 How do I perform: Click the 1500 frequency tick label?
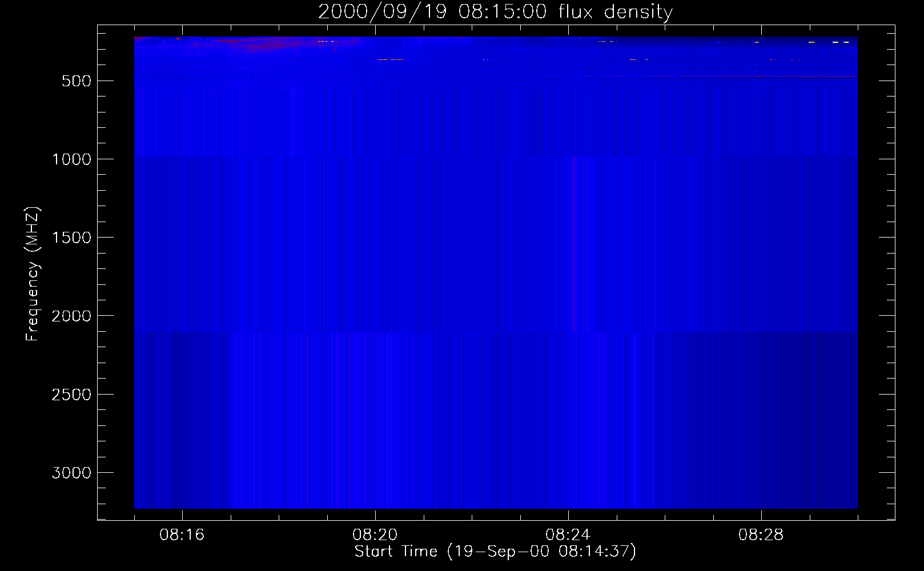[x=72, y=238]
